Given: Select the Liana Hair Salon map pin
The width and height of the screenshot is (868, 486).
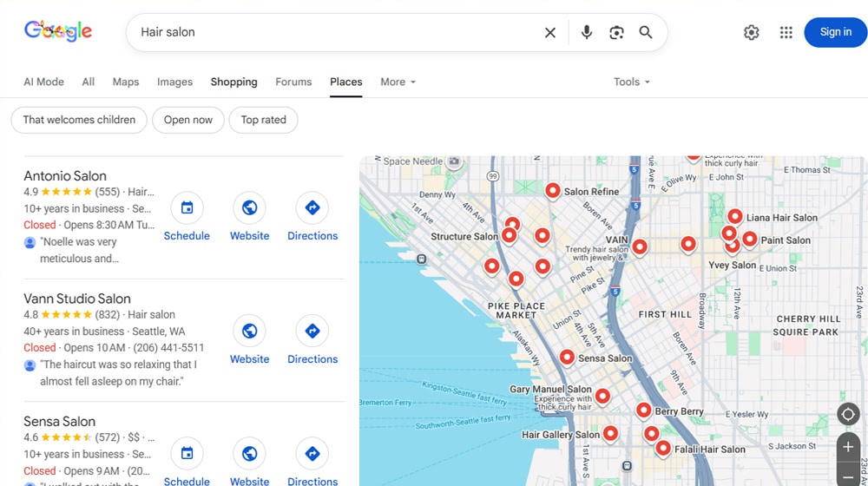Looking at the screenshot, I should pyautogui.click(x=735, y=218).
